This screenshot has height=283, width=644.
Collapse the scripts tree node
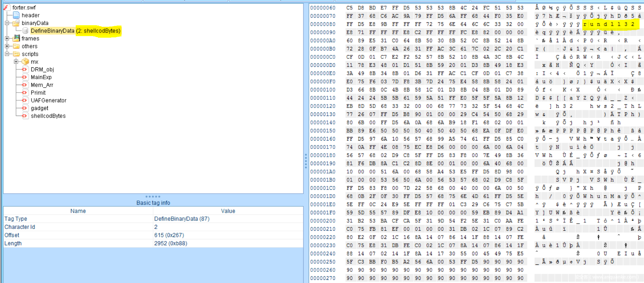[x=7, y=54]
